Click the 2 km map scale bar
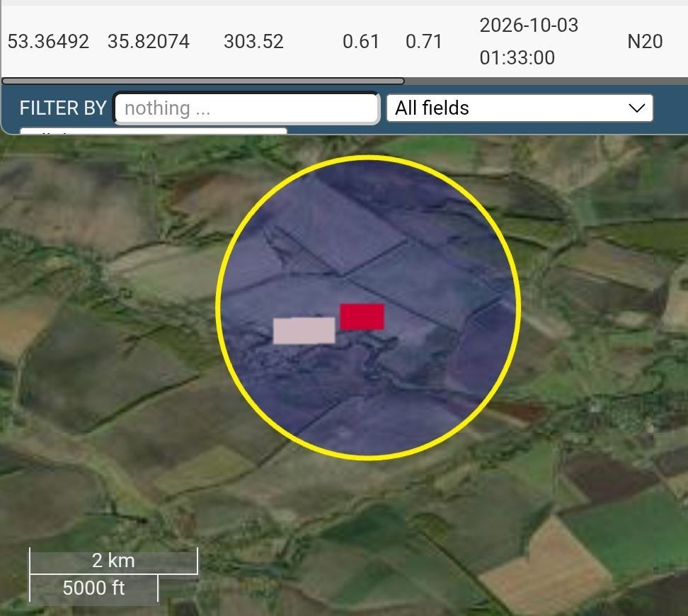The height and width of the screenshot is (616, 688). coord(114,561)
